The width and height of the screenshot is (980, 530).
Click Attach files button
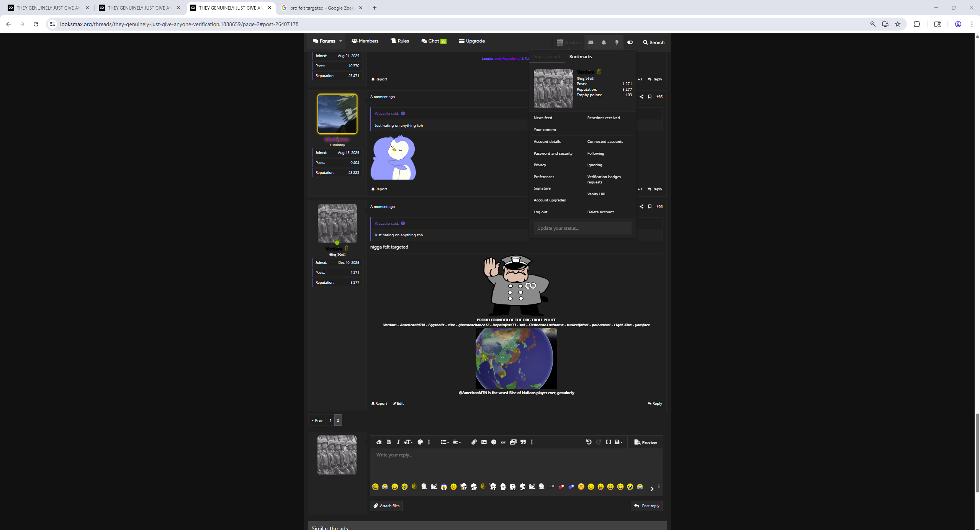pos(386,505)
